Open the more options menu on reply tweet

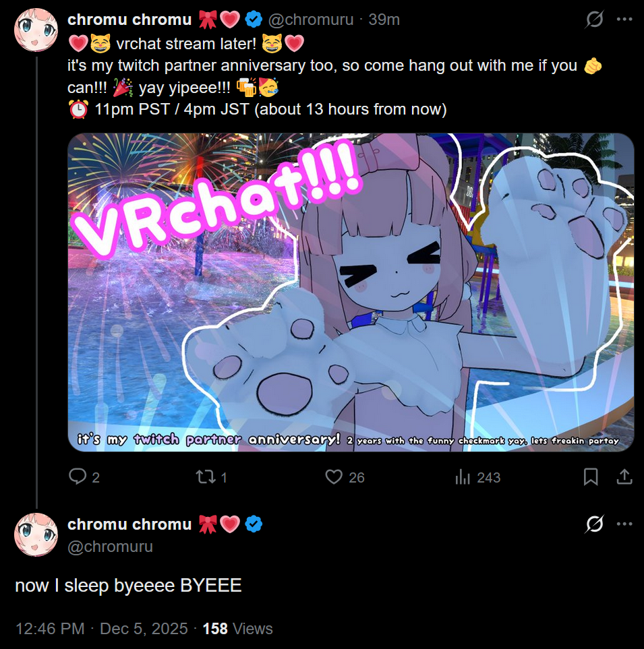[624, 524]
